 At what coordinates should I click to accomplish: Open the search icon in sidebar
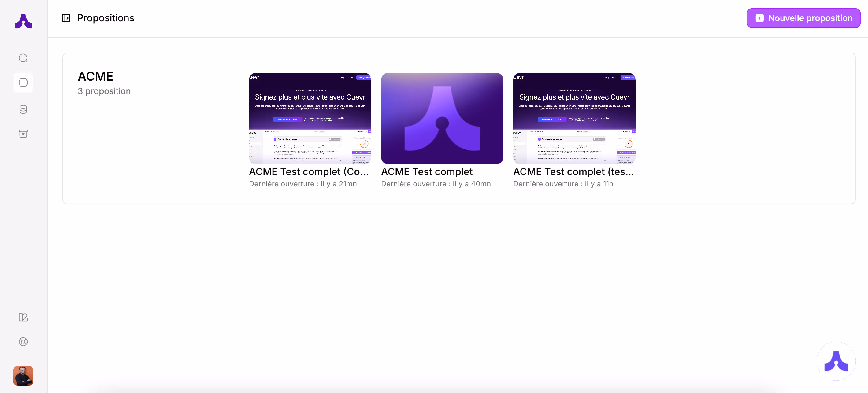point(23,58)
